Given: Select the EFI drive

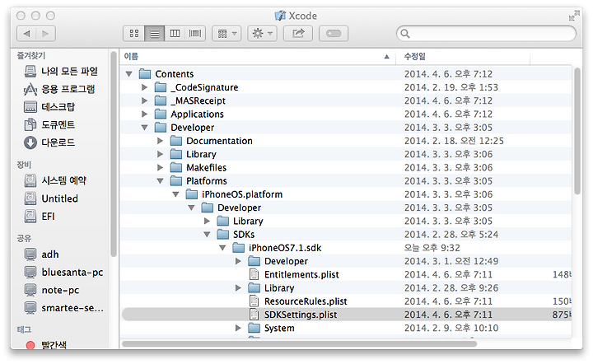Looking at the screenshot, I should 40,217.
